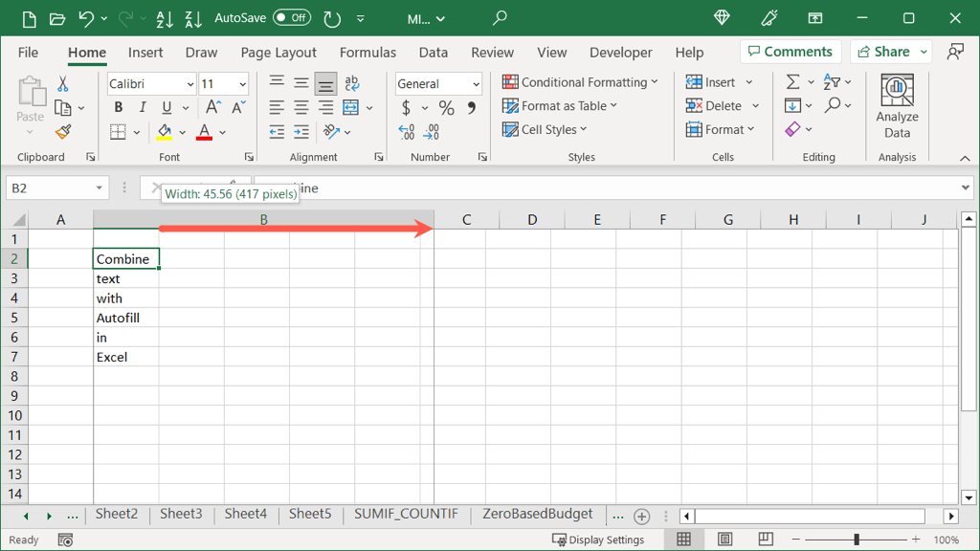Viewport: 980px width, 551px height.
Task: Toggle the AutoSave switch
Action: (x=291, y=18)
